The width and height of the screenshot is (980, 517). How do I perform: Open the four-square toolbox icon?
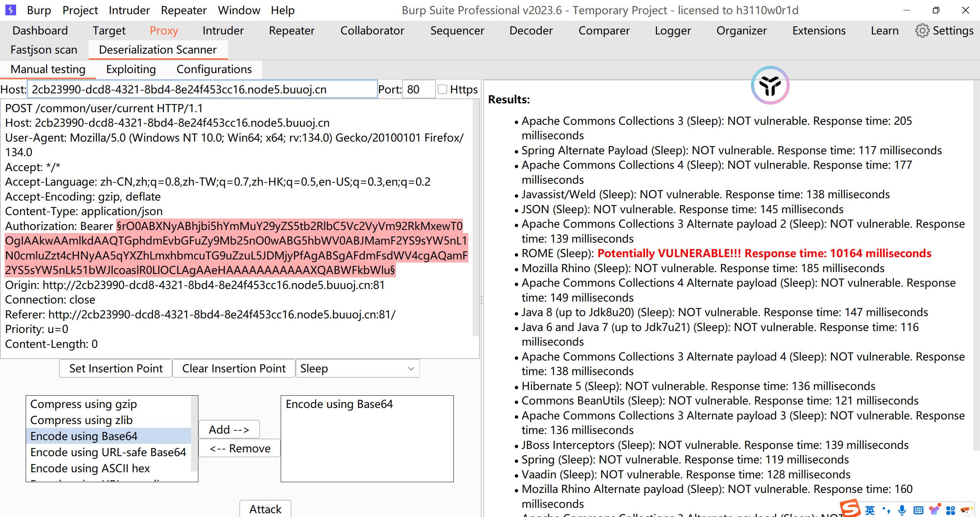click(950, 510)
